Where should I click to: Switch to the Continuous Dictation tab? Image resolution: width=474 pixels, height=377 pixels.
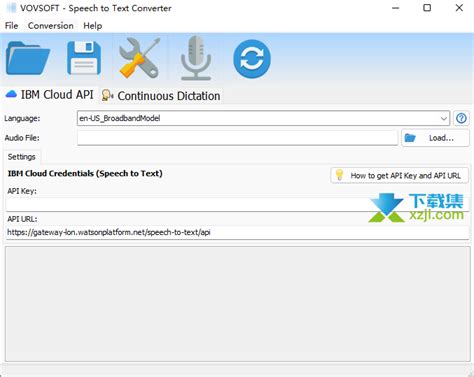(161, 96)
